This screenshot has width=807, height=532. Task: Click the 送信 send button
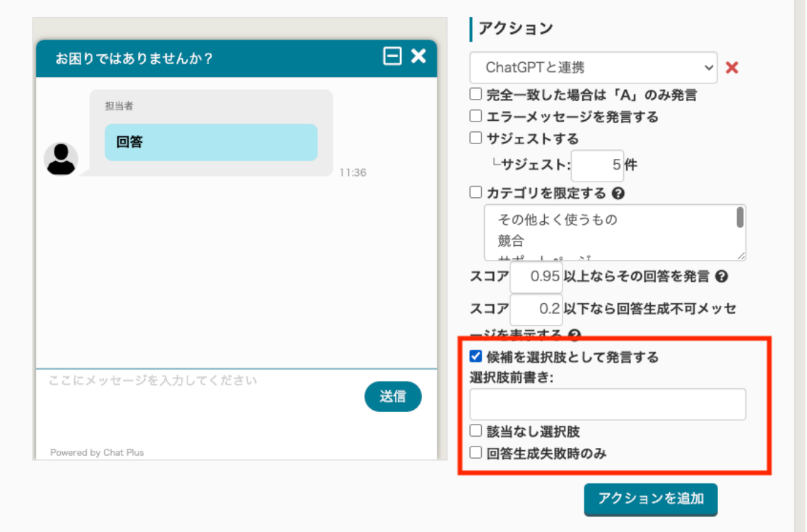coord(393,396)
